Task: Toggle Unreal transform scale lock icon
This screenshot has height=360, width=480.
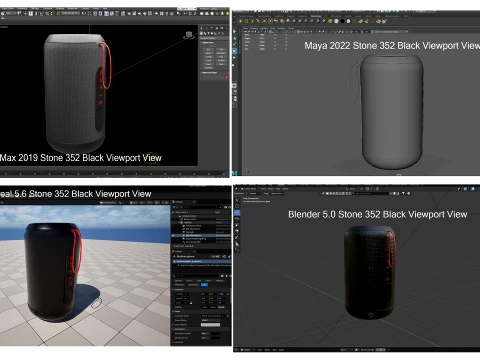Action: coord(191,303)
